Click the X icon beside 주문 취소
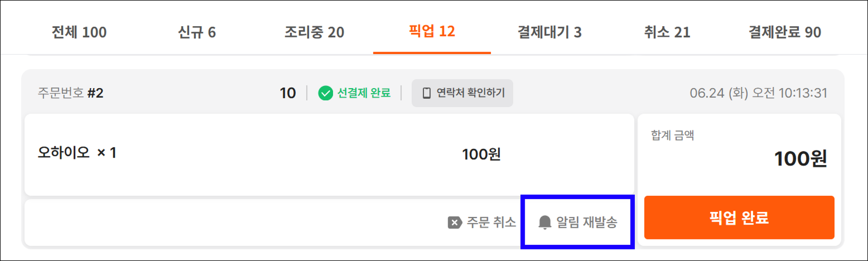This screenshot has width=868, height=261. point(455,222)
